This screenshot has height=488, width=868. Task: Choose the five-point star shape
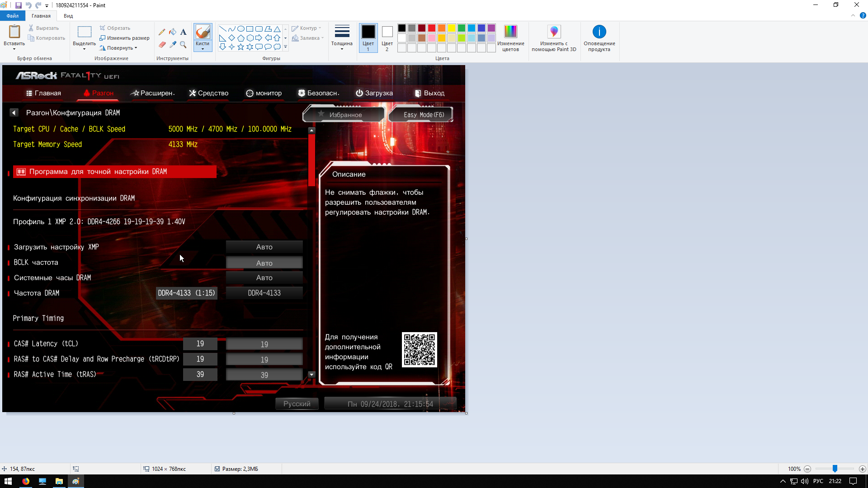click(x=241, y=47)
